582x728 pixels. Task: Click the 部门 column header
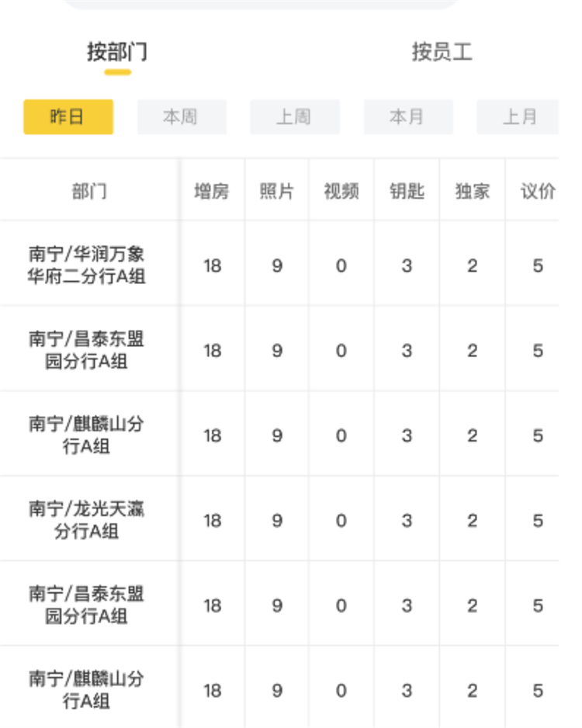(89, 191)
